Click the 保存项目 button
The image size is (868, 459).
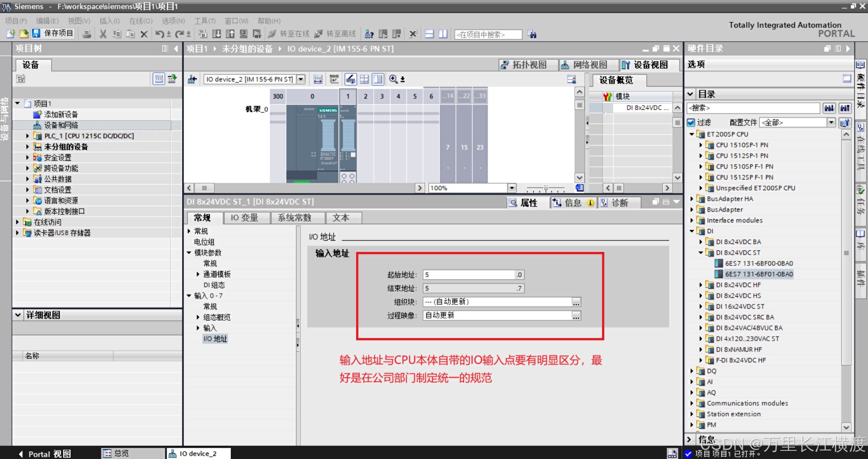pyautogui.click(x=53, y=34)
